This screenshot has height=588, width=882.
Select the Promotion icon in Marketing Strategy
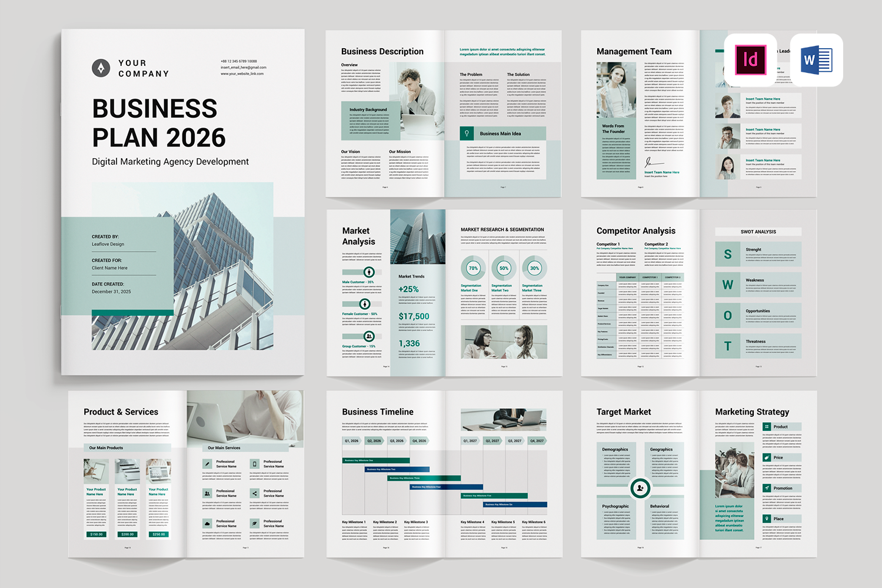pyautogui.click(x=767, y=488)
